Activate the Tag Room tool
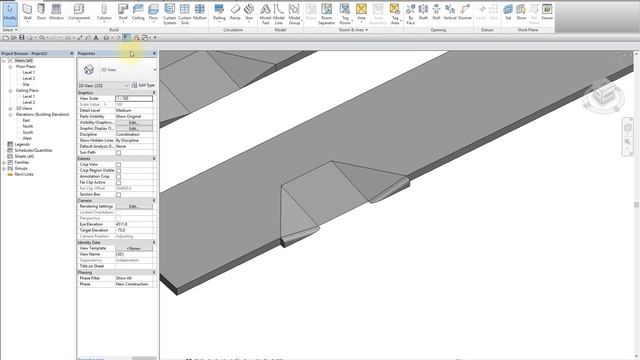 click(x=345, y=14)
